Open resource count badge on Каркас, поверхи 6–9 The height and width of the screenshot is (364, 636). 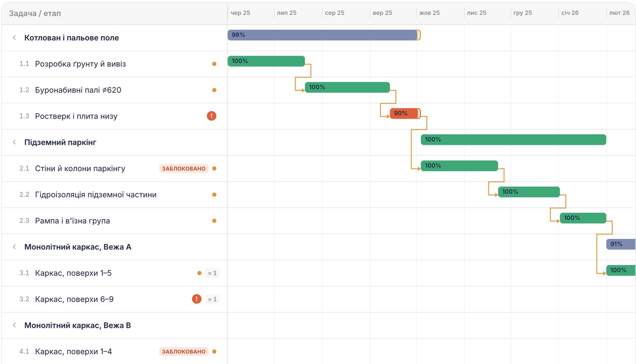[x=212, y=299]
